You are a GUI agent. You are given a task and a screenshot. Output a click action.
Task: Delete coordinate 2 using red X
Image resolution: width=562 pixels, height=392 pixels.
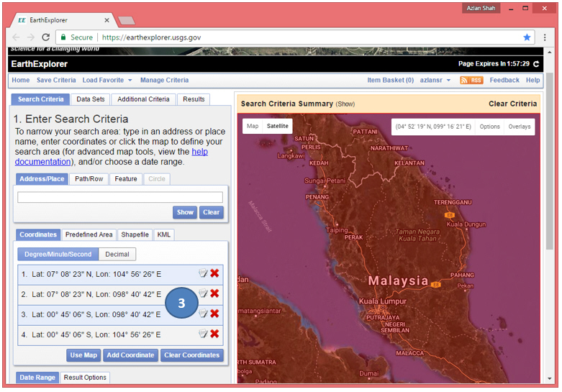tap(214, 293)
